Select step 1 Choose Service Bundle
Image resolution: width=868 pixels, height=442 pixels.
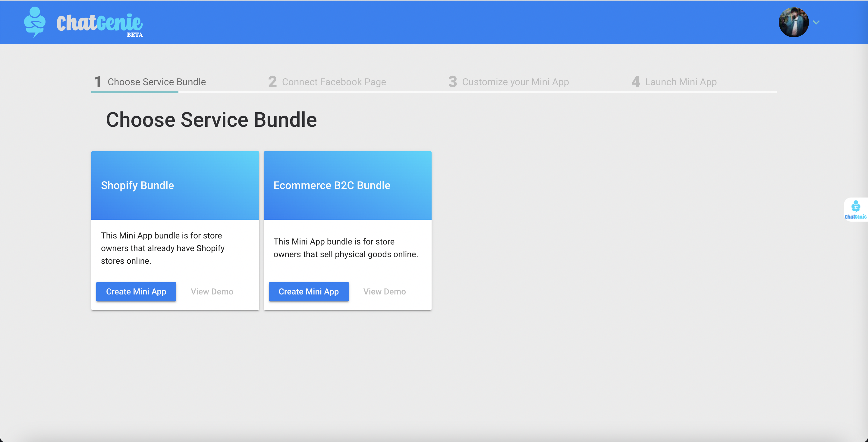150,82
